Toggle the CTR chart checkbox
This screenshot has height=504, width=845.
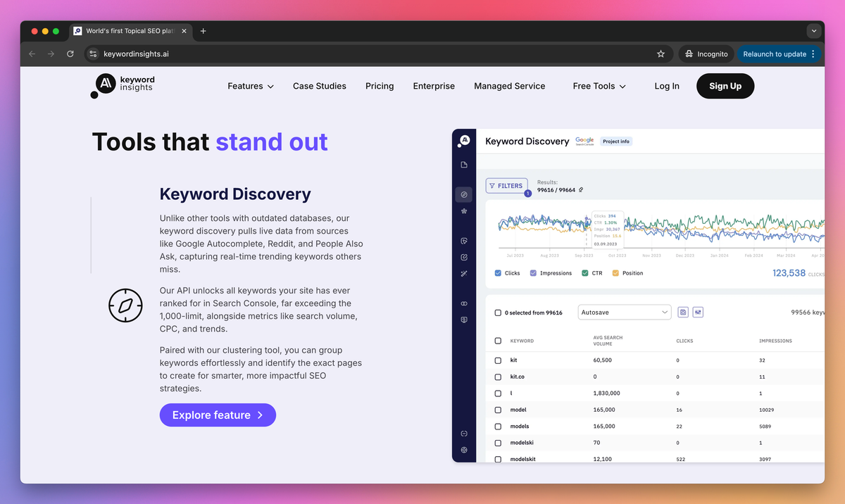[x=585, y=273]
